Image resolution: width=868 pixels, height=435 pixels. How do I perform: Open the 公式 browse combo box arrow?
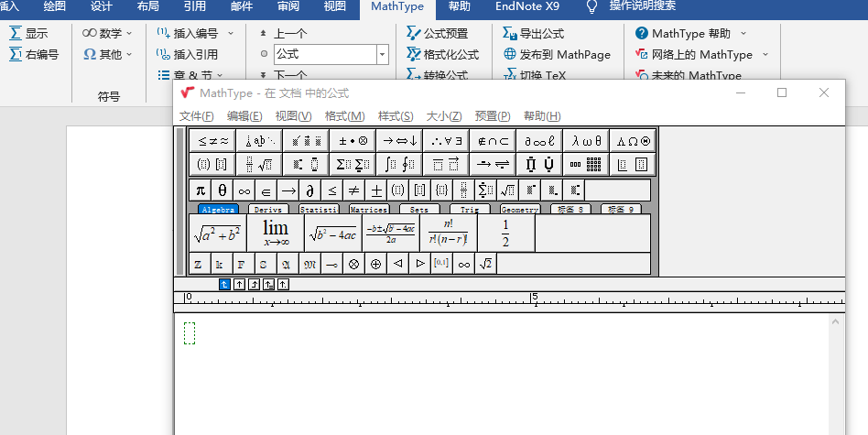coord(383,54)
